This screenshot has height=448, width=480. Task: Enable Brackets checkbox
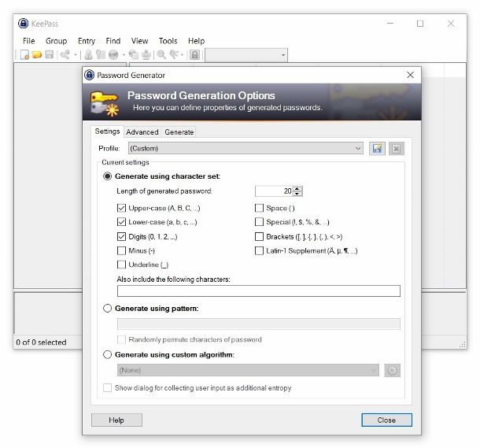click(259, 237)
